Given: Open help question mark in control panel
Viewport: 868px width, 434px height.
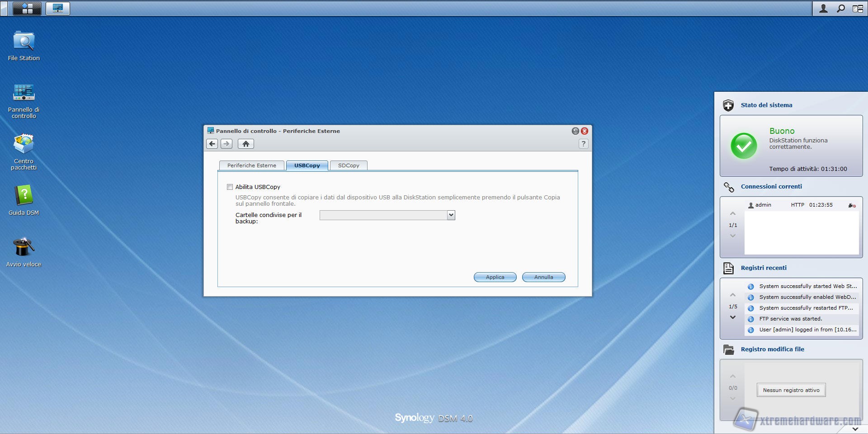Looking at the screenshot, I should pyautogui.click(x=583, y=144).
